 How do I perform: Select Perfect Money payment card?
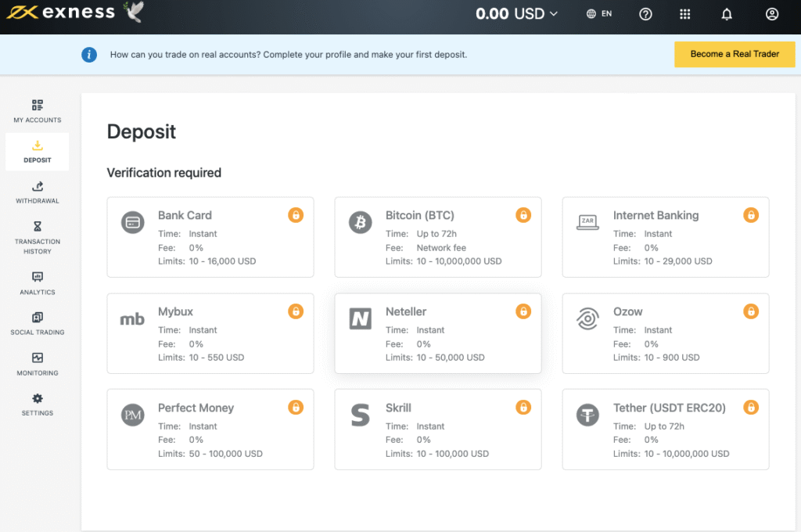pos(210,430)
